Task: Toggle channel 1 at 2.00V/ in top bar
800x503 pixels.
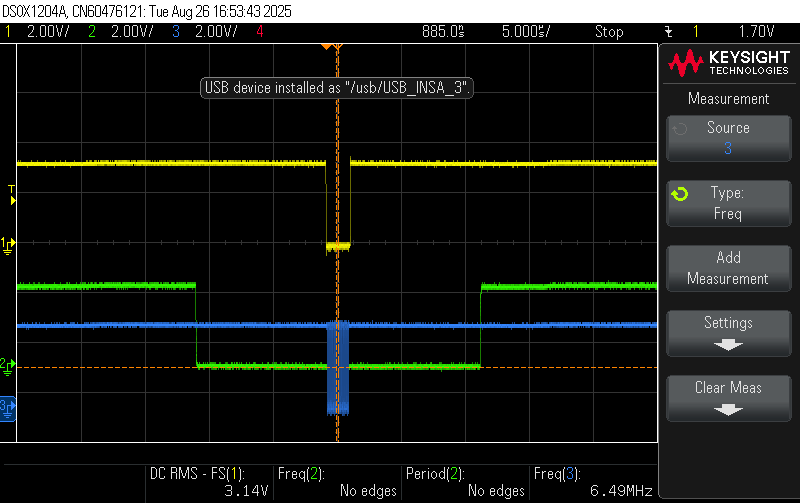Action: click(40, 31)
